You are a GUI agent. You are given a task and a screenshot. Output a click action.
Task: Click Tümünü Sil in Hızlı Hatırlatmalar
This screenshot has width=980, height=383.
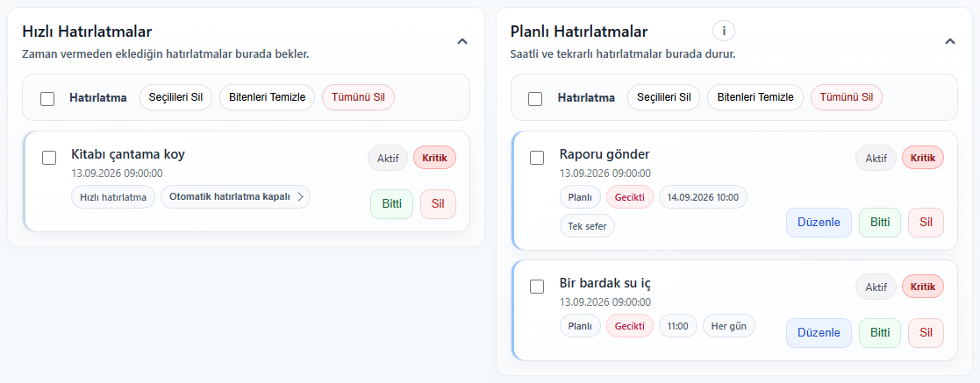coord(358,97)
